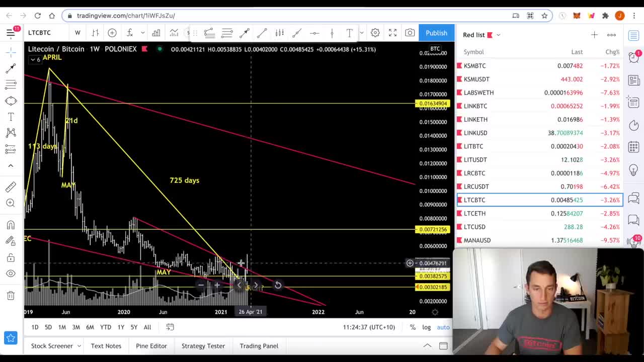Toggle lock all drawing tools
Viewport: 644px width, 362px height.
tap(11, 258)
